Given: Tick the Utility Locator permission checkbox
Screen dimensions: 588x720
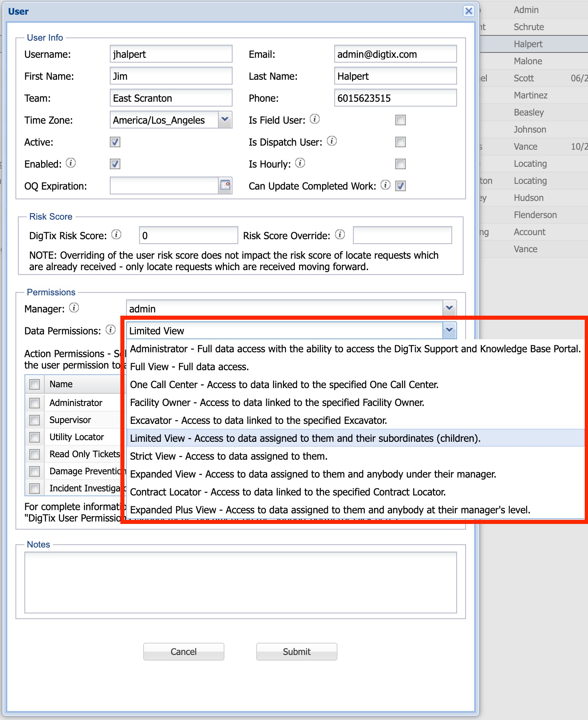Looking at the screenshot, I should (35, 437).
